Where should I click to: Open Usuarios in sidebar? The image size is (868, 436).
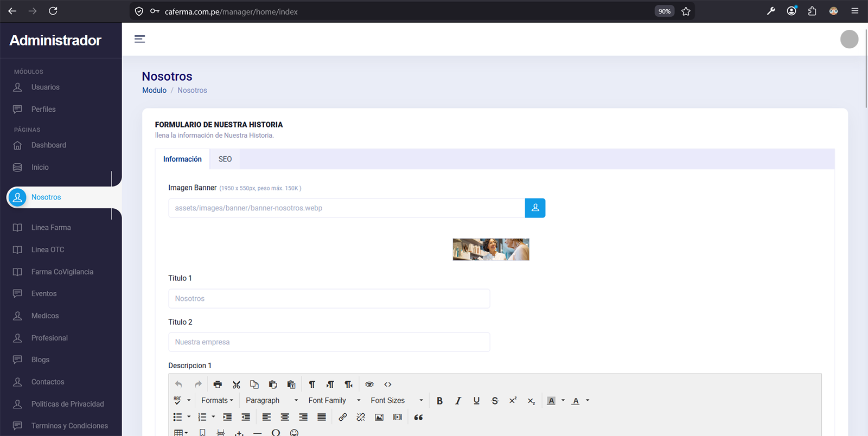tap(46, 87)
